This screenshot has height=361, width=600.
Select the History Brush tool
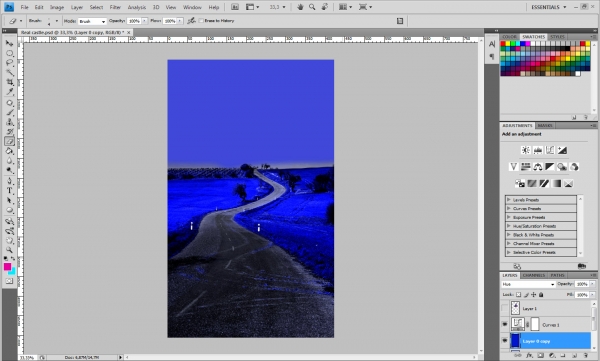[x=9, y=132]
